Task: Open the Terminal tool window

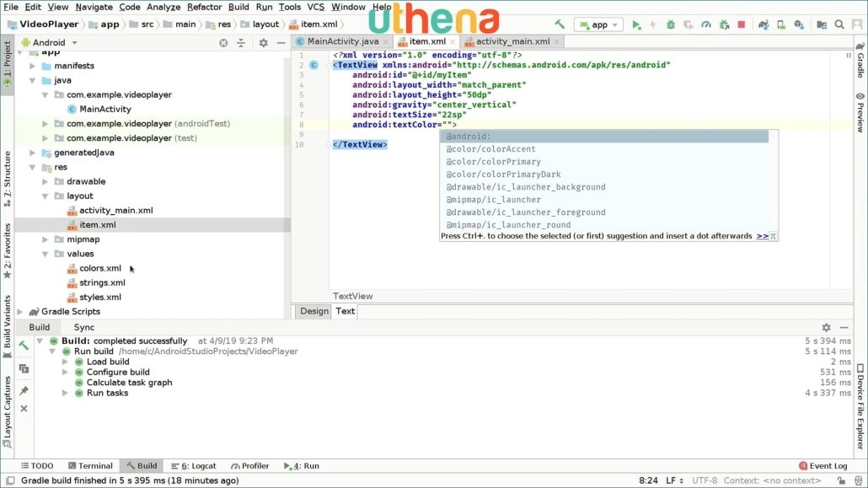Action: 90,466
